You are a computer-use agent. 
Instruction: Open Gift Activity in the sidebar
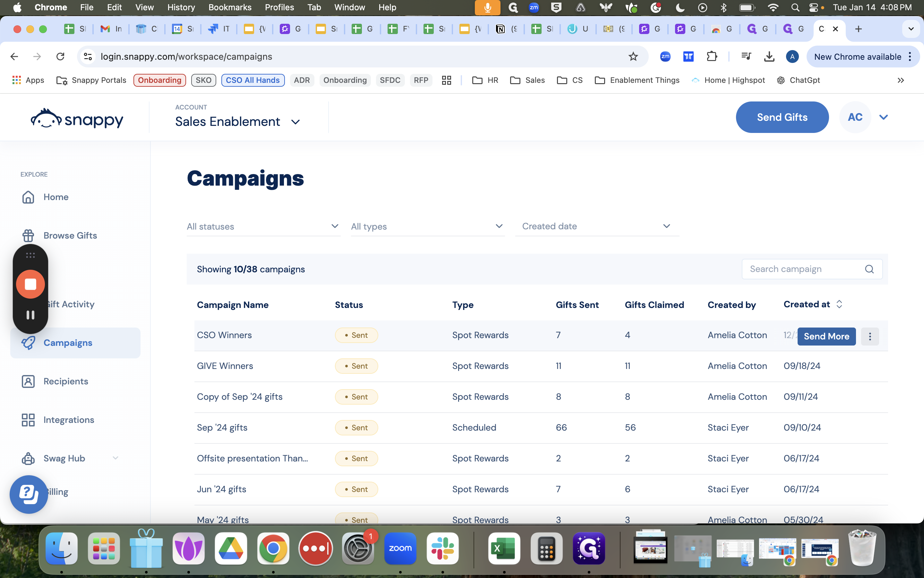point(71,304)
